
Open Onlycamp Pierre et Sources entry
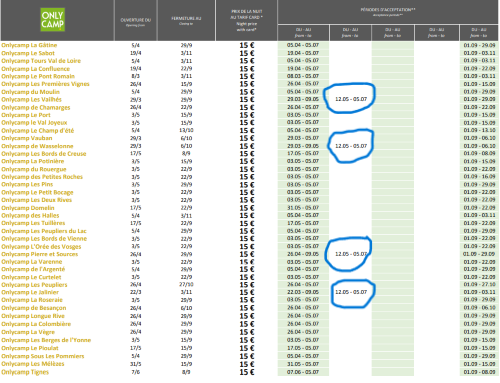[39, 254]
